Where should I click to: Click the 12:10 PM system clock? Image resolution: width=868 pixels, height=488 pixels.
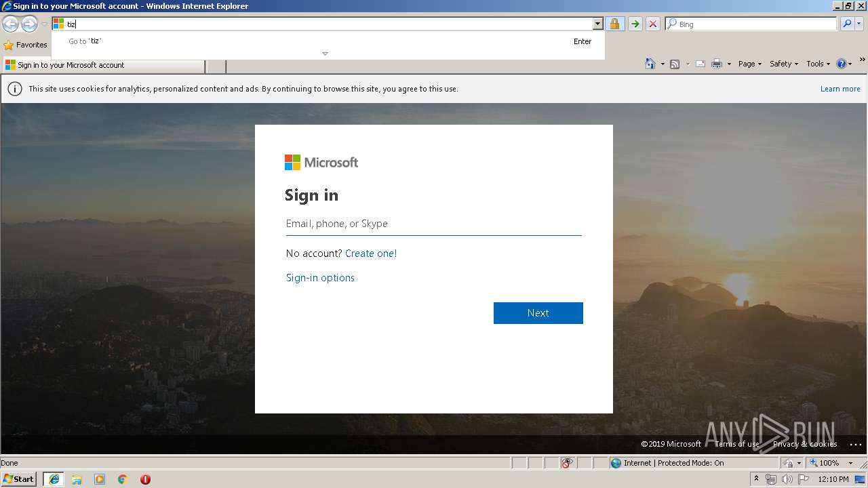click(833, 479)
